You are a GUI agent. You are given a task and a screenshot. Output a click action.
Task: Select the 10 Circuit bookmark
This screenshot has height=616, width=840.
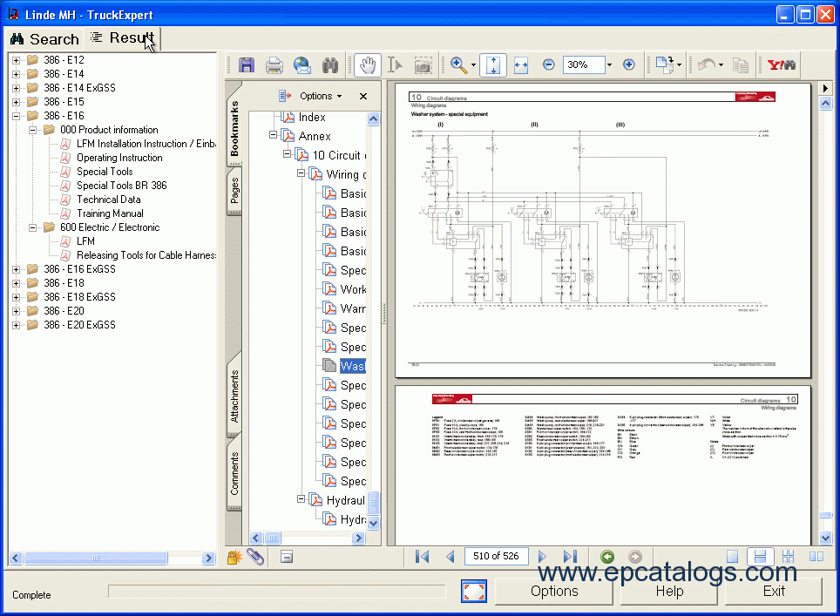337,155
